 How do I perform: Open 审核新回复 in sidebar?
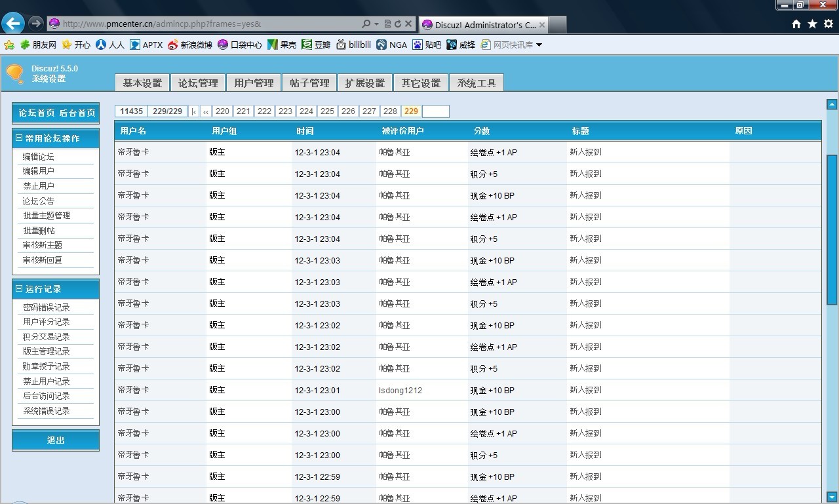tap(43, 260)
